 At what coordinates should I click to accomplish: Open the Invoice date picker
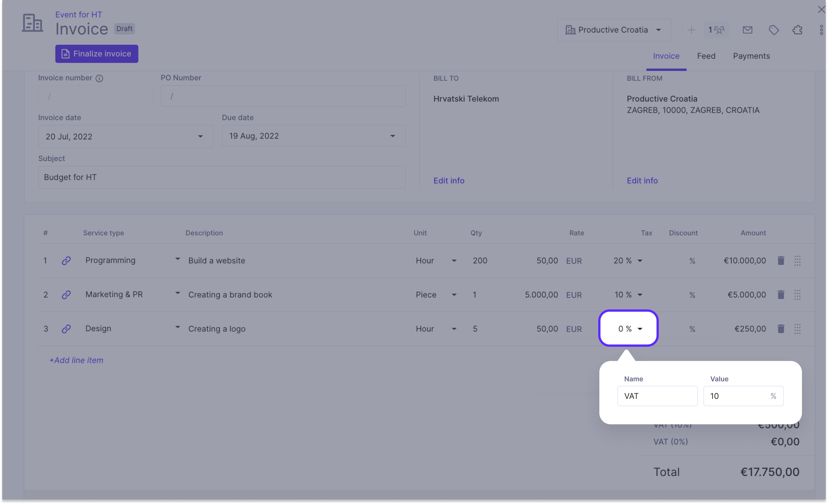click(126, 136)
